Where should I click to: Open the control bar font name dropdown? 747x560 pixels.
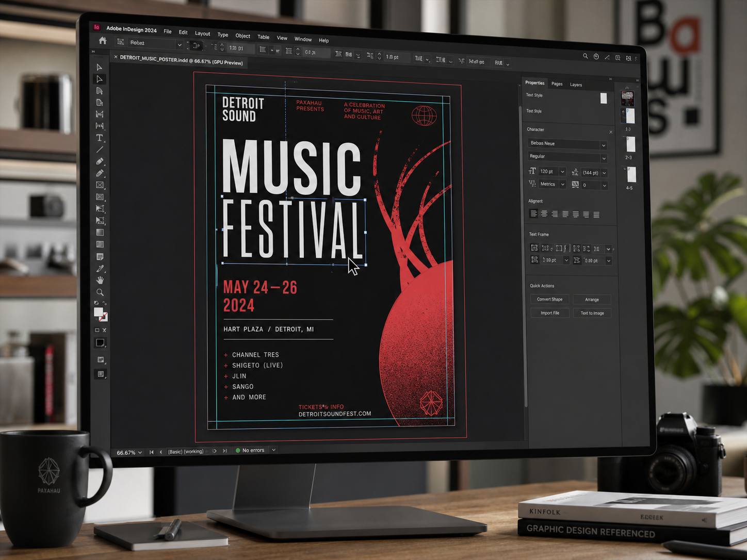[x=180, y=45]
